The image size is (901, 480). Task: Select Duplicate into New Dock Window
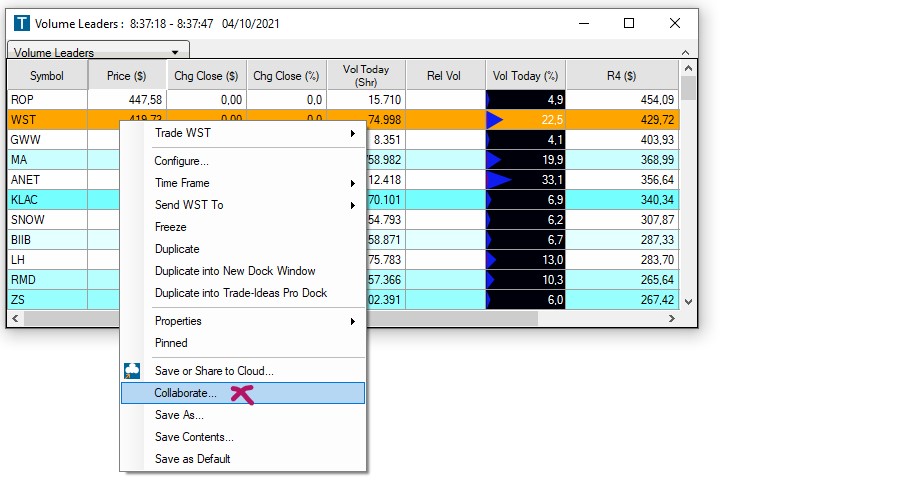point(235,271)
